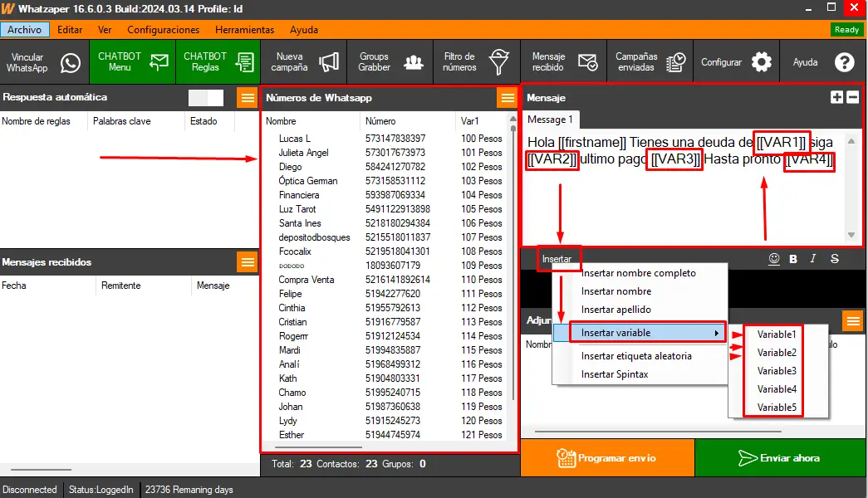Viewport: 868px width, 498px height.
Task: Open the Insertar dropdown below the message
Action: [x=557, y=259]
